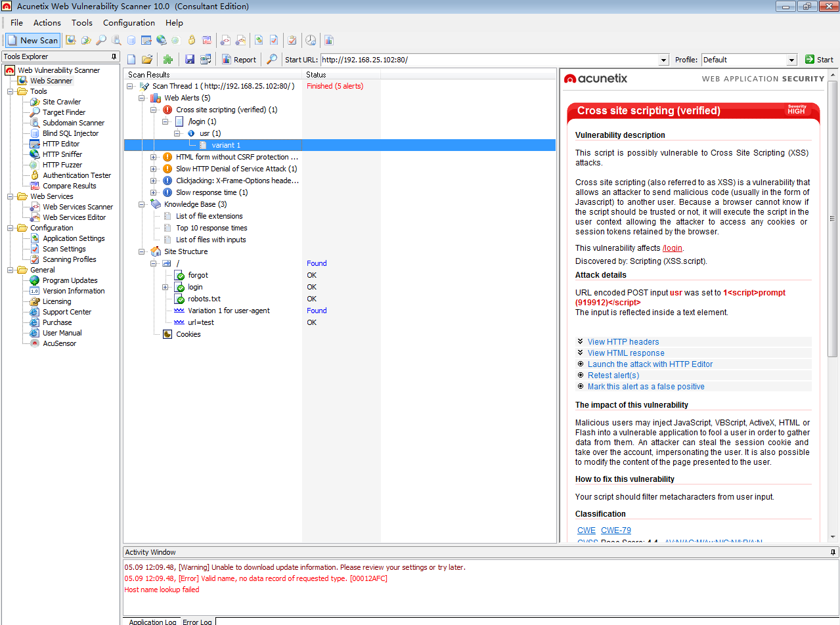Open the Profile dropdown
This screenshot has height=625, width=840.
(x=792, y=60)
